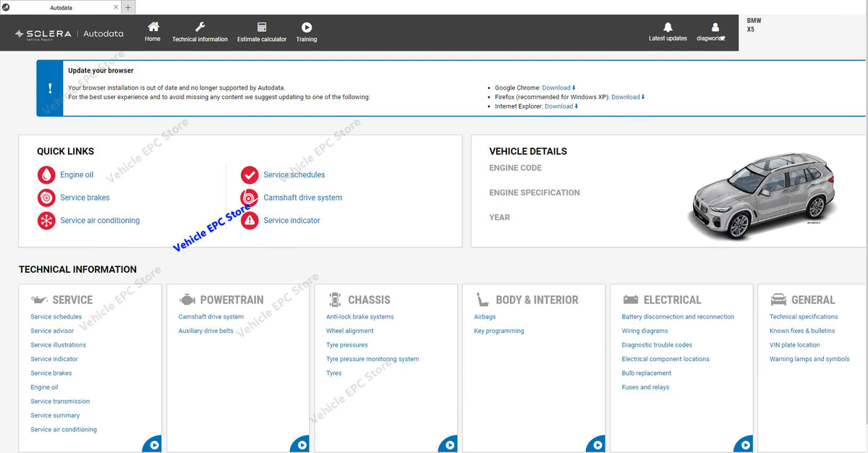Open a new browser tab

pyautogui.click(x=128, y=7)
